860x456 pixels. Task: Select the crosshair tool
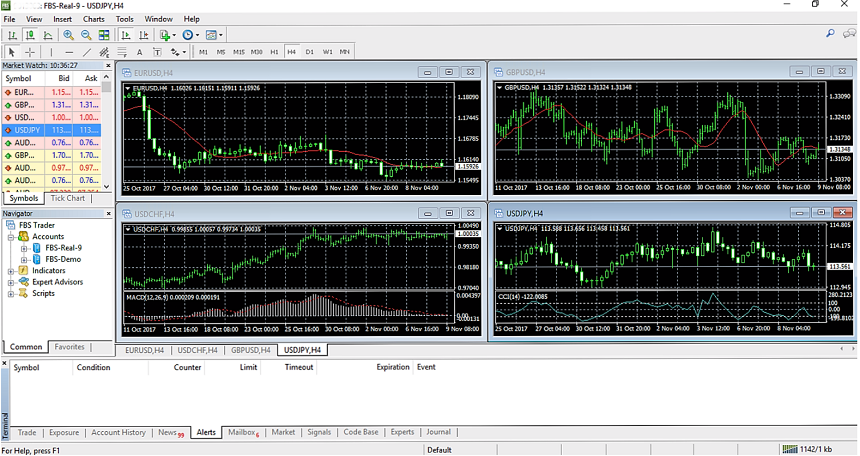coord(30,52)
